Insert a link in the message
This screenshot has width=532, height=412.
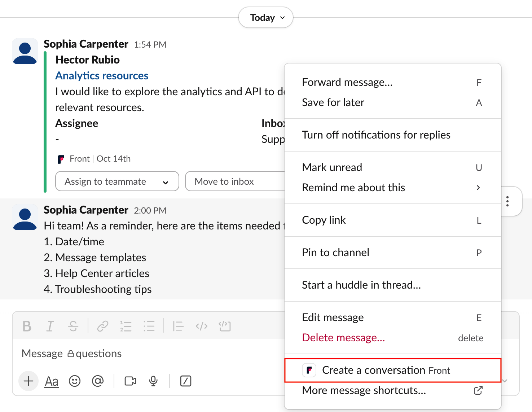point(103,326)
